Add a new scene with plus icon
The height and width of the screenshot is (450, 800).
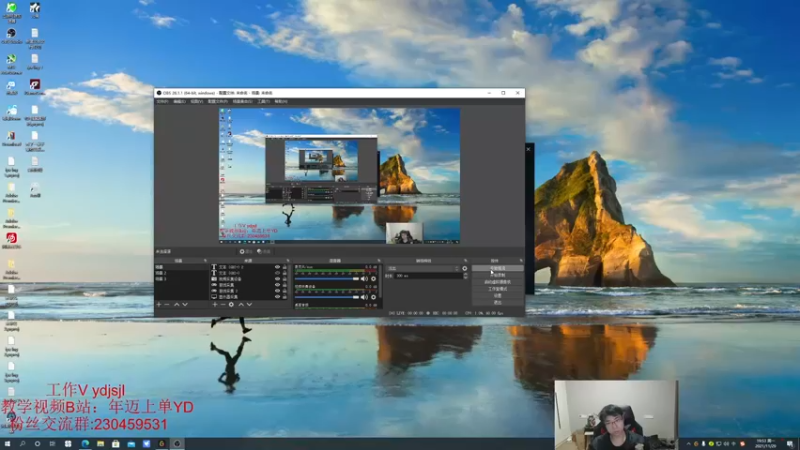click(159, 305)
